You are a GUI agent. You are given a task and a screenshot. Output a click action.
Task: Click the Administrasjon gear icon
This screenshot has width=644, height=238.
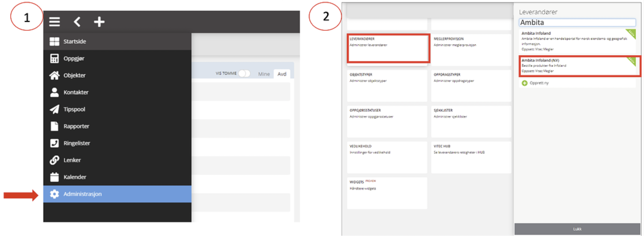click(x=54, y=194)
